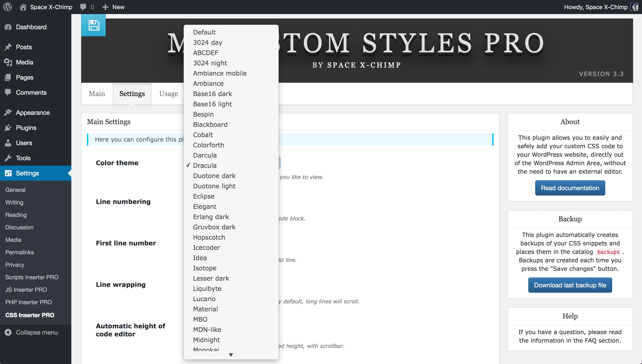Choose the Midnight theme
The width and height of the screenshot is (642, 364).
pyautogui.click(x=231, y=340)
